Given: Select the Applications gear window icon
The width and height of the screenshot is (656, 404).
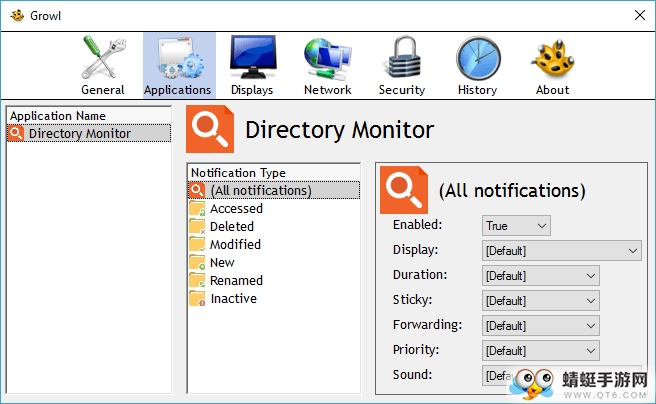Looking at the screenshot, I should [179, 58].
